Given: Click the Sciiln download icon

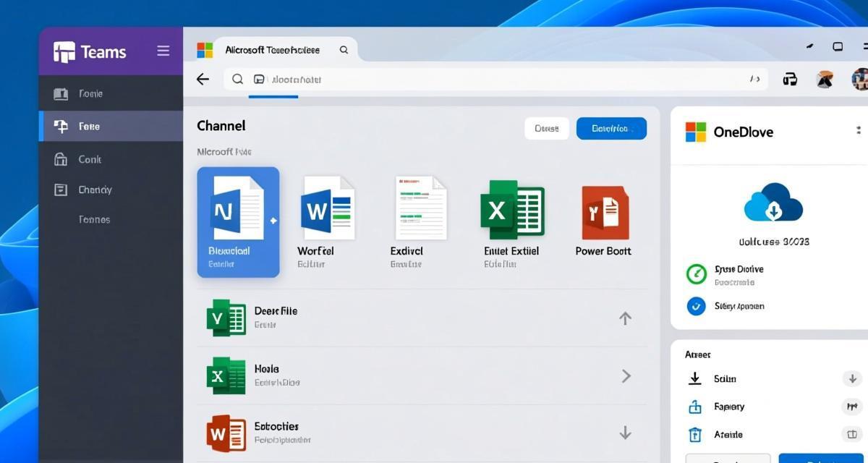Looking at the screenshot, I should pyautogui.click(x=695, y=378).
